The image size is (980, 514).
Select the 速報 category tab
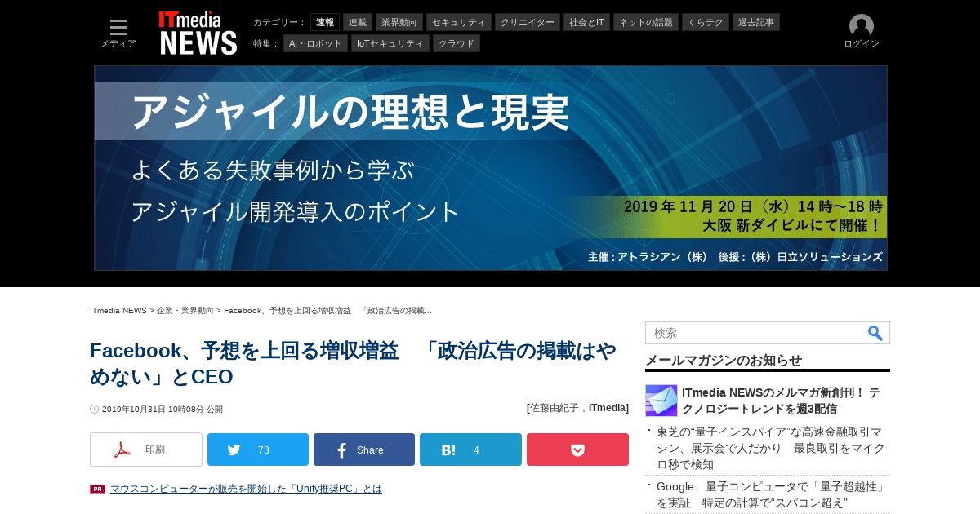point(325,22)
